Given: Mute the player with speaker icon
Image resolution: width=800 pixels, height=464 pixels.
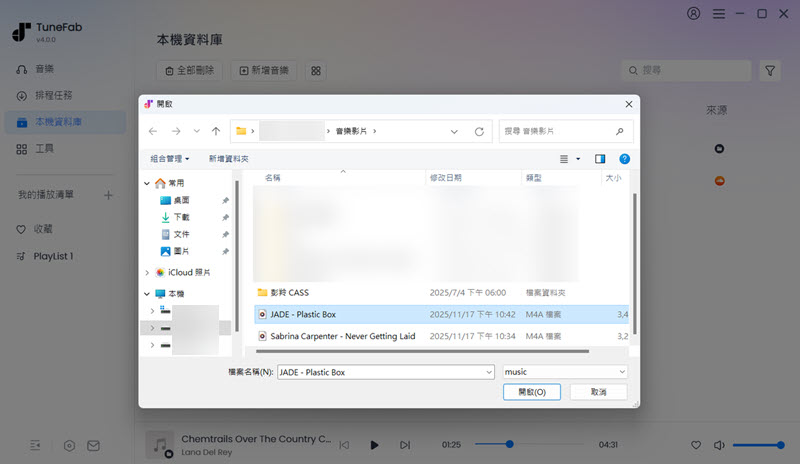Looking at the screenshot, I should [x=719, y=445].
